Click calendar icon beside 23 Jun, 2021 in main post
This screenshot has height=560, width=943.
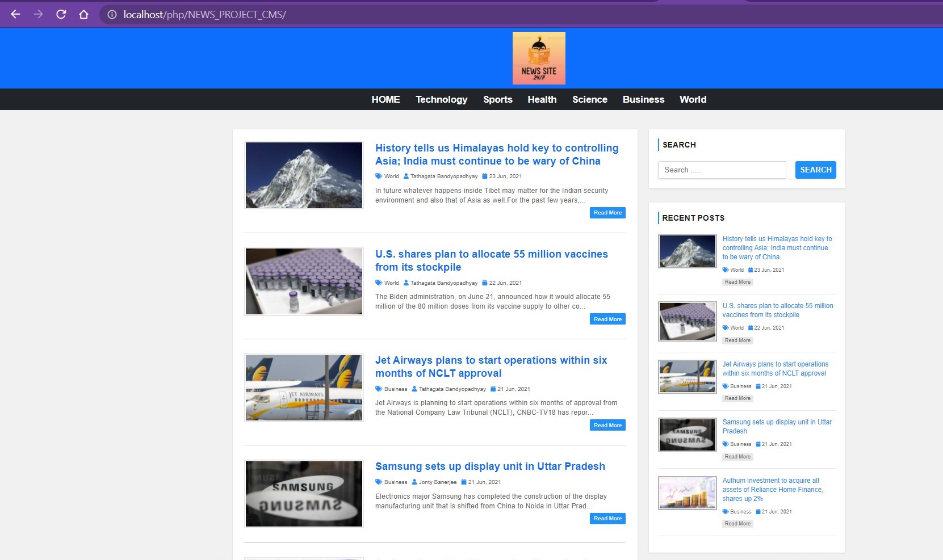point(485,176)
